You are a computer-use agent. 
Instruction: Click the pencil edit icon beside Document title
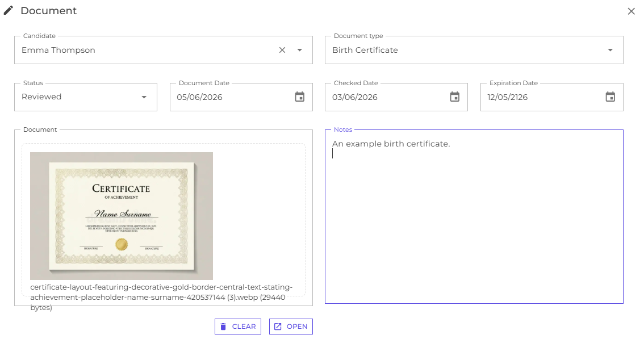[x=8, y=10]
